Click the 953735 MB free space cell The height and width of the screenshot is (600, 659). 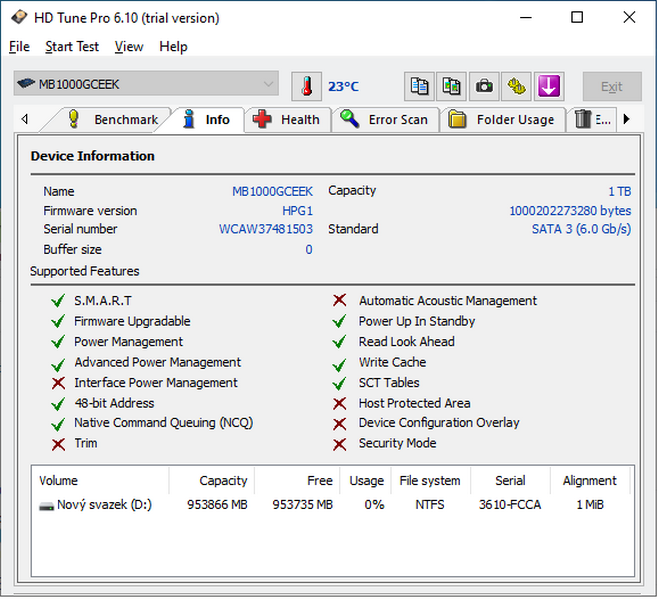click(303, 505)
